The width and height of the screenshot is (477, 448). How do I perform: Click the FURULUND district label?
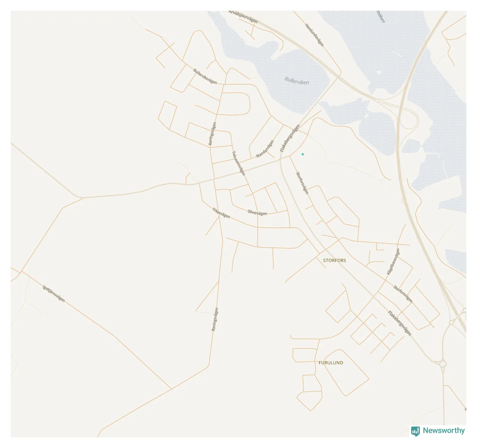pyautogui.click(x=331, y=363)
